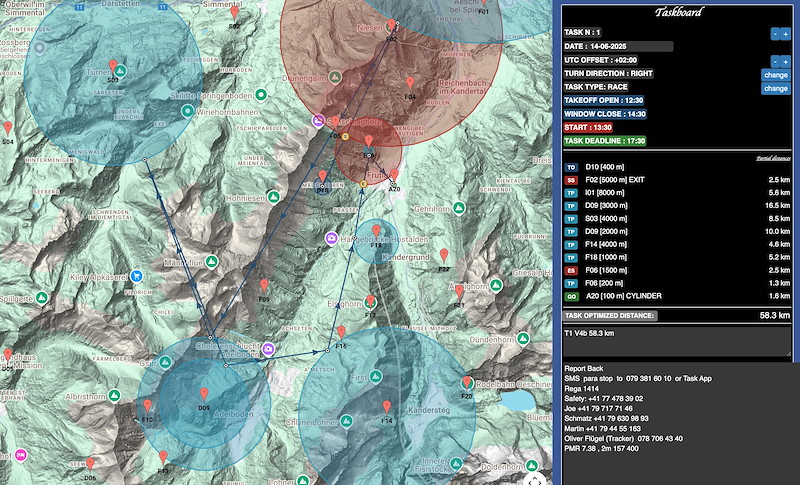
Task: Decrease the task number with minus
Action: pos(775,34)
